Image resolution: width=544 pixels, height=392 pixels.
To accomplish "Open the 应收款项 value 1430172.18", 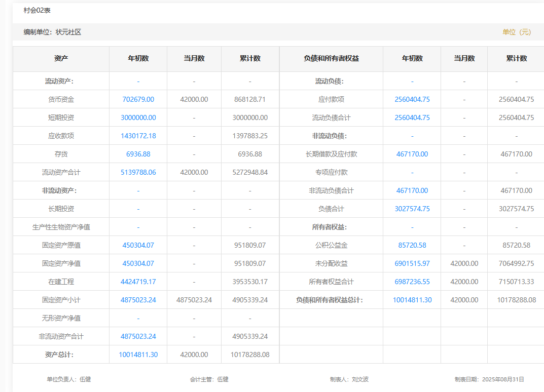I will tap(138, 136).
